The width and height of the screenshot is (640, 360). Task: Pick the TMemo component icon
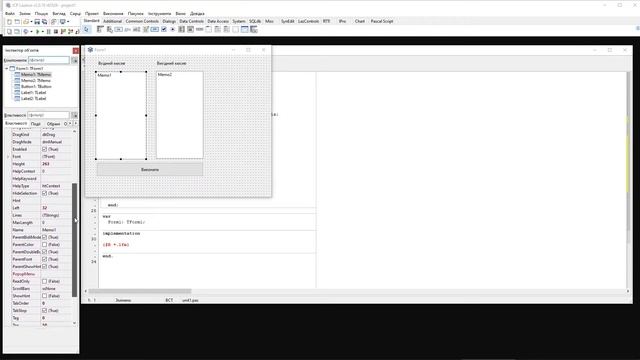pos(145,29)
